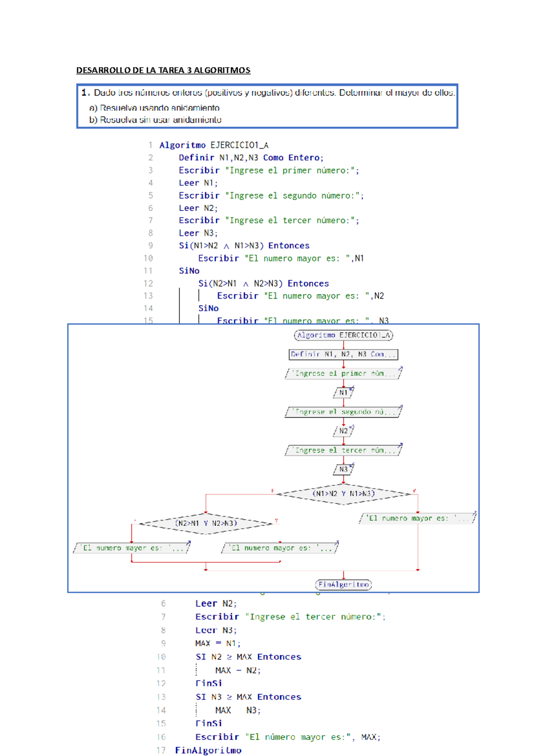This screenshot has width=534, height=756.
Task: Select the line "a) Resuelva usando anidamiento"
Action: tap(154, 108)
